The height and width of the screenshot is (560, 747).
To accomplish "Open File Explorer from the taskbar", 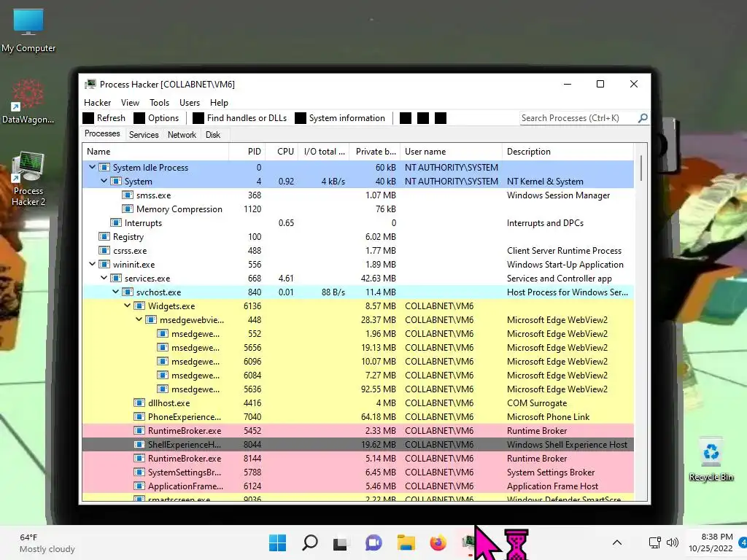I will click(x=406, y=542).
